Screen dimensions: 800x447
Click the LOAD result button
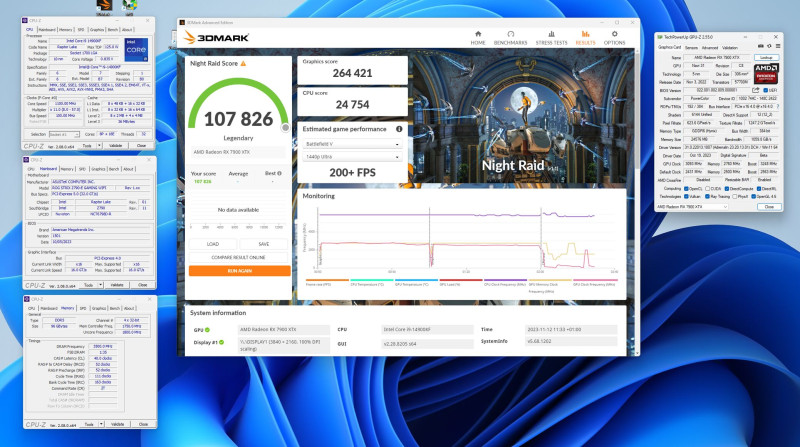(213, 244)
